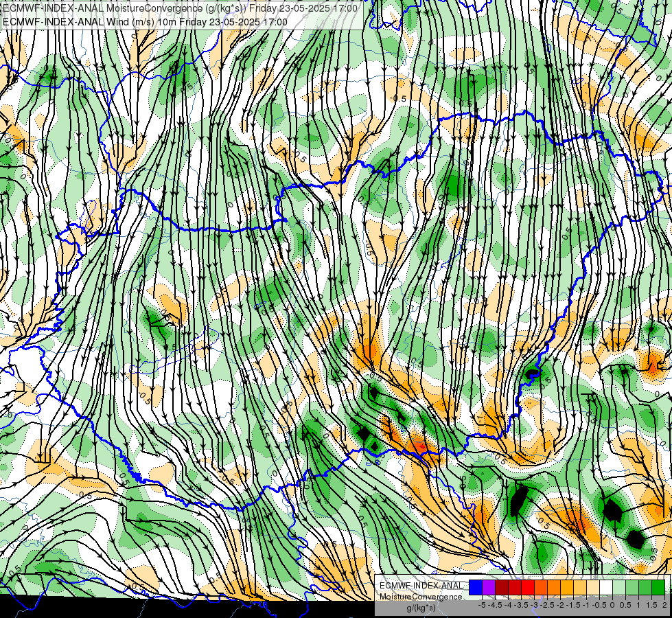Image resolution: width=672 pixels, height=618 pixels.
Task: Click the legend unit g/(kg*s)
Action: (x=421, y=608)
